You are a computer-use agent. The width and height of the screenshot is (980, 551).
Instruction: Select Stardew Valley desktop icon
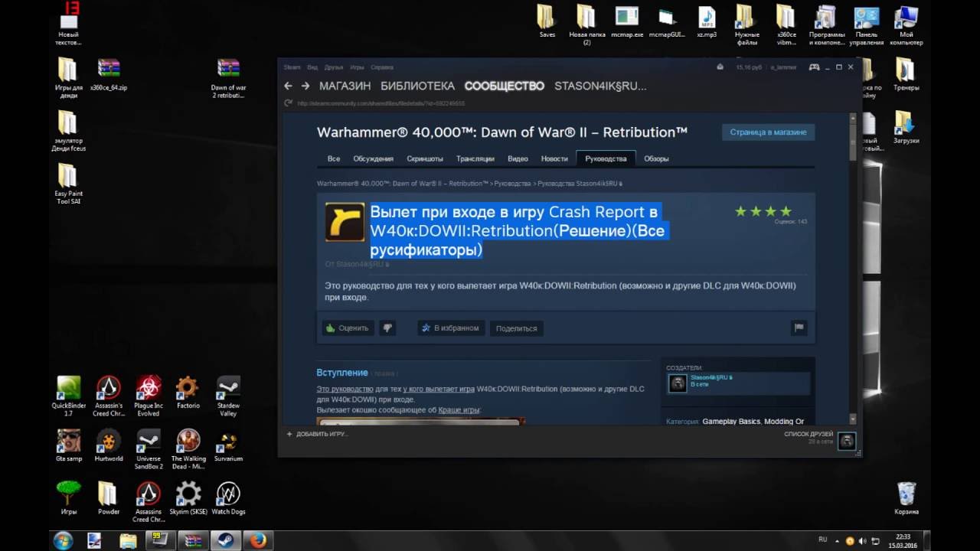(x=228, y=395)
